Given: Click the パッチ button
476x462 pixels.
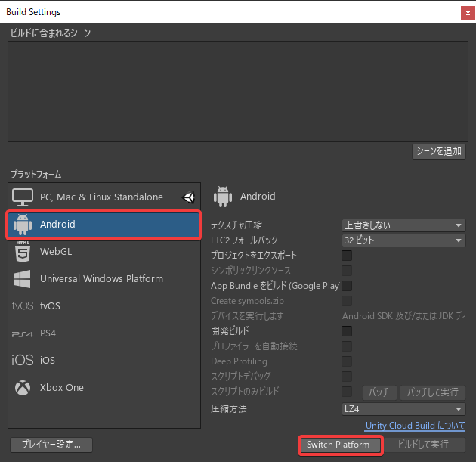Looking at the screenshot, I should click(379, 392).
